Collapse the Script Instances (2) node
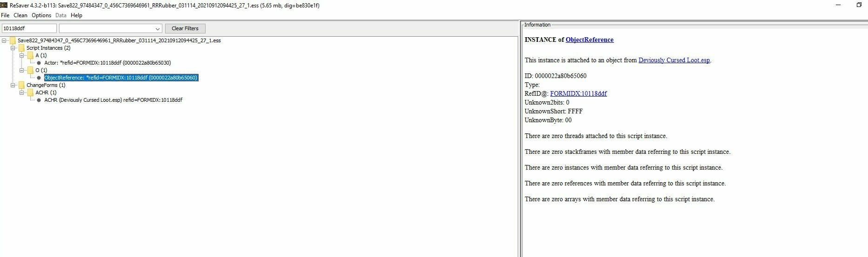This screenshot has width=868, height=257. click(x=13, y=48)
